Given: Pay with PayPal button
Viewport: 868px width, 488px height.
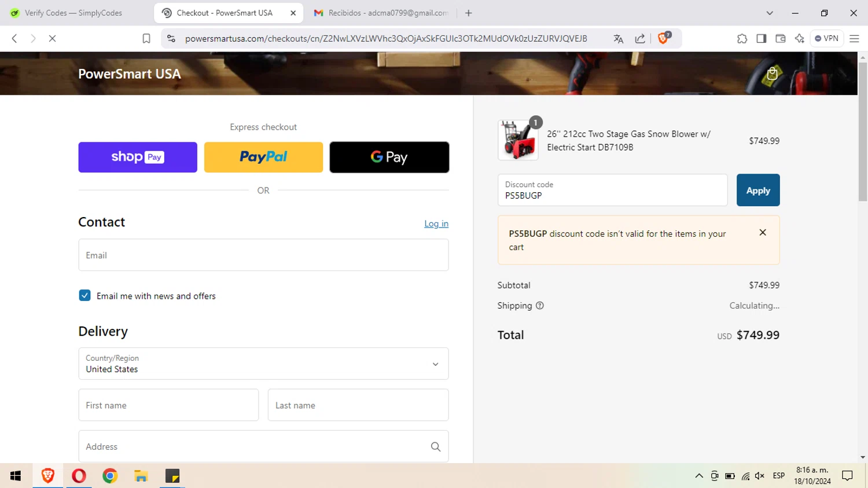Looking at the screenshot, I should pyautogui.click(x=263, y=157).
